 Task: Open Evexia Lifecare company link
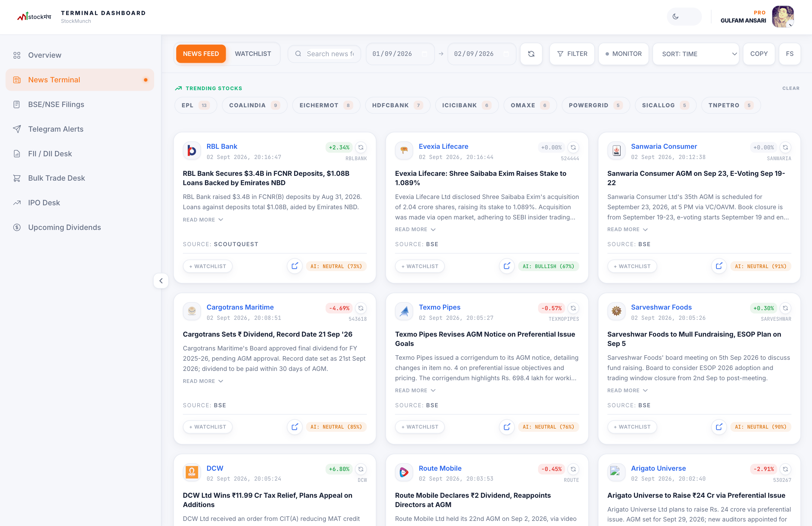coord(443,146)
